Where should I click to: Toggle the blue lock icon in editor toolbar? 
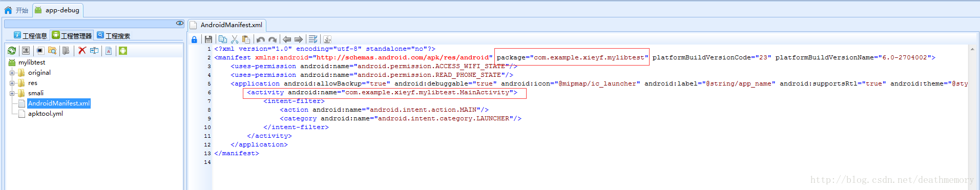[x=194, y=39]
